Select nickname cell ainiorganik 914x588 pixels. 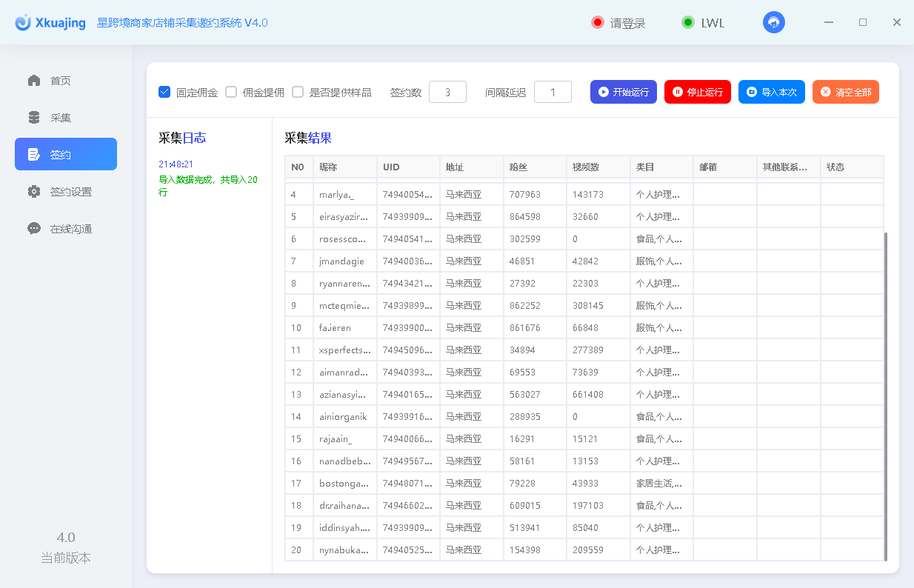coord(345,417)
